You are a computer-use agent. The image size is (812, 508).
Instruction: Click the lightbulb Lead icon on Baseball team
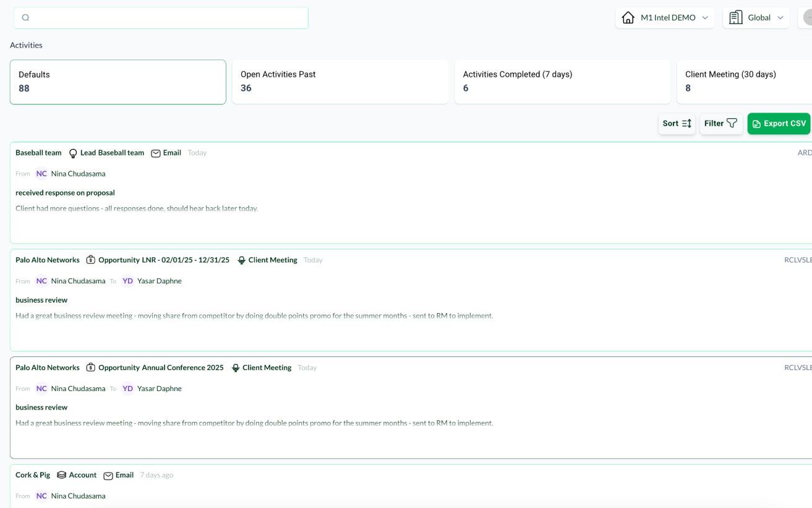(x=73, y=153)
